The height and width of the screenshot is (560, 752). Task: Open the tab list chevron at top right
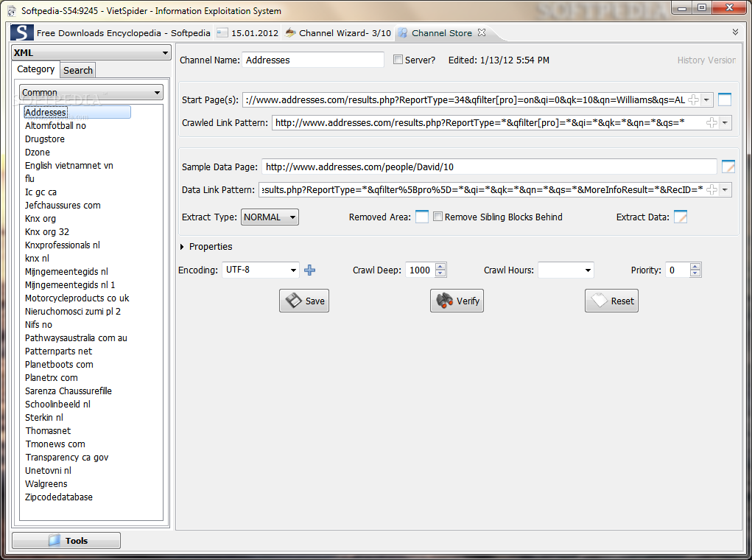pyautogui.click(x=735, y=32)
